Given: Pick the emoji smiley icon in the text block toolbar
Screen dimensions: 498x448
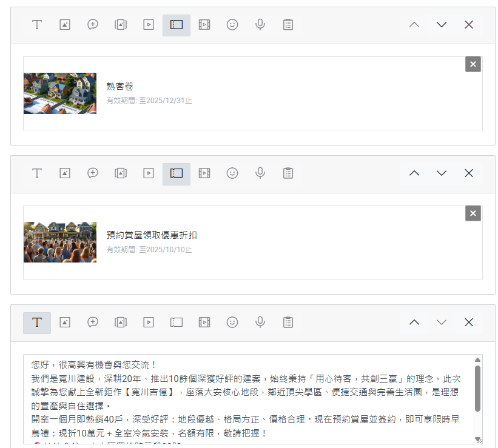Looking at the screenshot, I should [232, 323].
